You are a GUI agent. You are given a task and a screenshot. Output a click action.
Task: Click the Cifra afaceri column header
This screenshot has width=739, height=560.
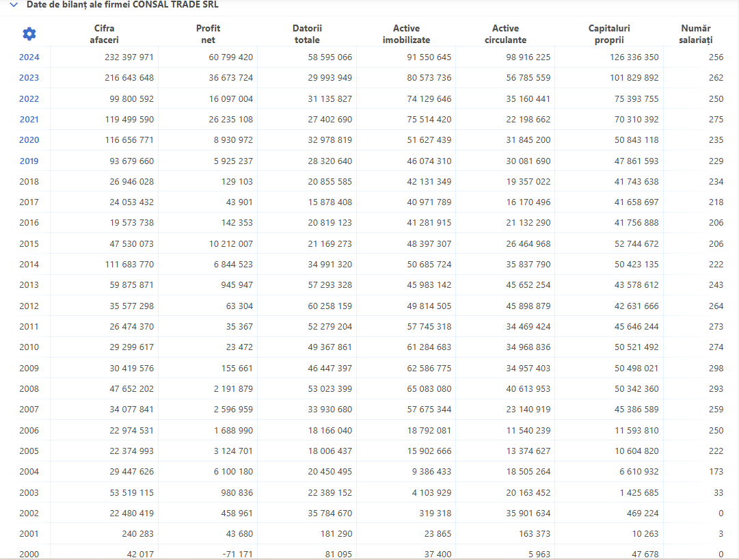coord(104,34)
